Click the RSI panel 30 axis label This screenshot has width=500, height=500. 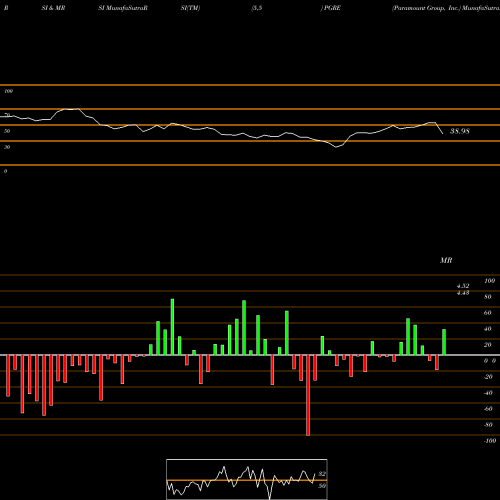coord(7,147)
